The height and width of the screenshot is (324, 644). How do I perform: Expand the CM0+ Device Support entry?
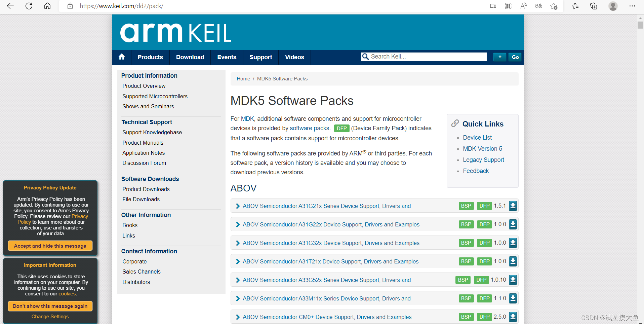tap(238, 317)
